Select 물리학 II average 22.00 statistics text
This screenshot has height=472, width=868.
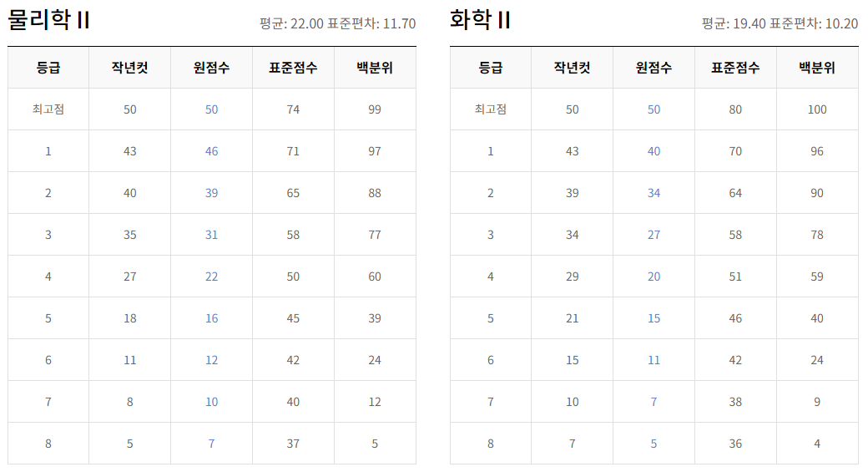coord(338,24)
